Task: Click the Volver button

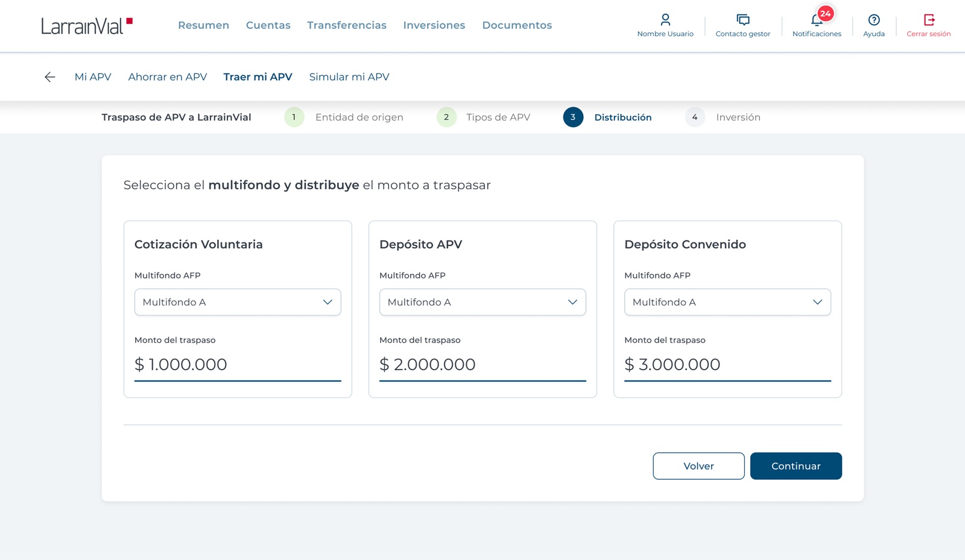Action: click(x=698, y=466)
